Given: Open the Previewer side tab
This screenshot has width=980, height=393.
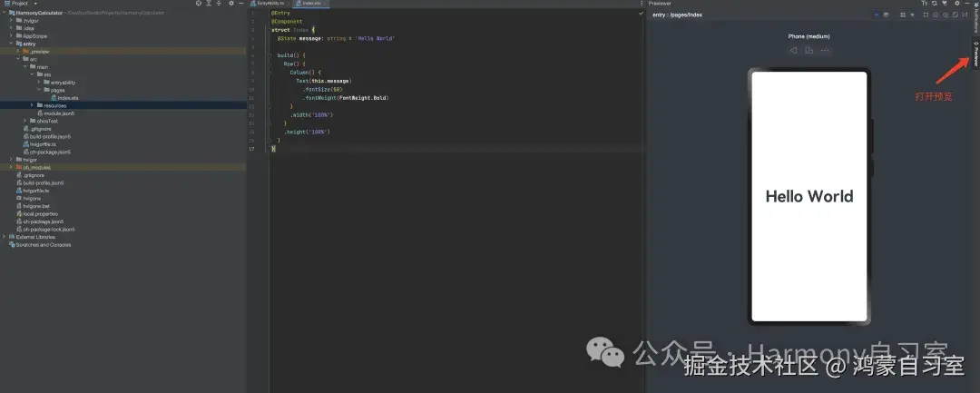Looking at the screenshot, I should [975, 55].
